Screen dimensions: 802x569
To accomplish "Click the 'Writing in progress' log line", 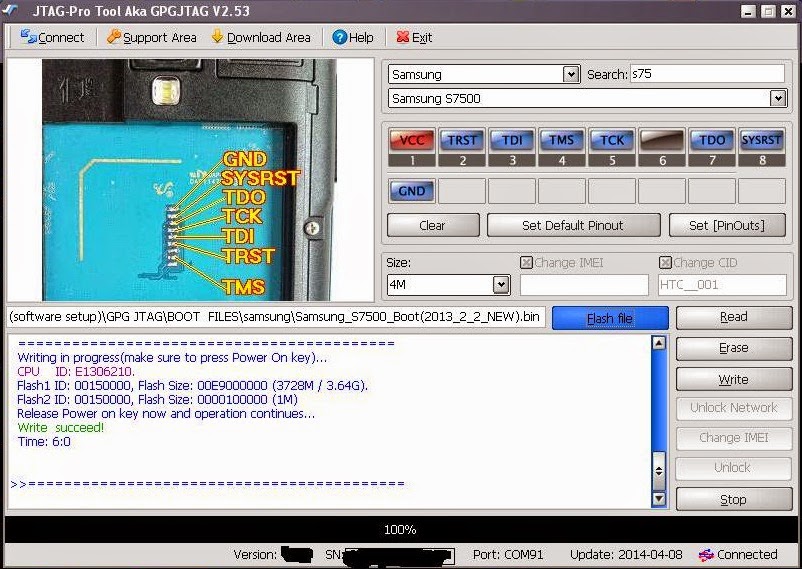I will [172, 357].
